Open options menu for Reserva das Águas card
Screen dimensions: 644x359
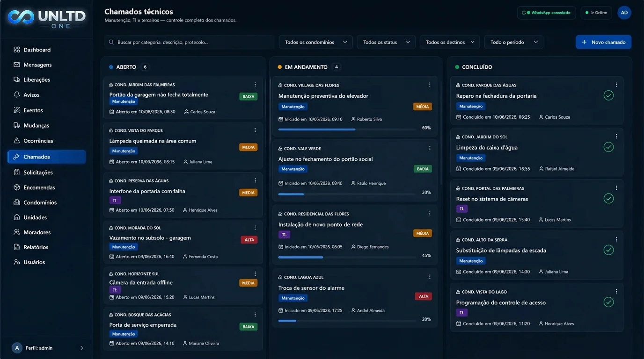(255, 180)
